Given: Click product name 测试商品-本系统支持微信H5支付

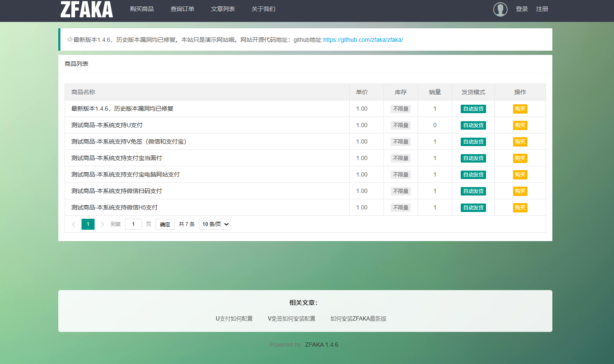Looking at the screenshot, I should tap(114, 207).
